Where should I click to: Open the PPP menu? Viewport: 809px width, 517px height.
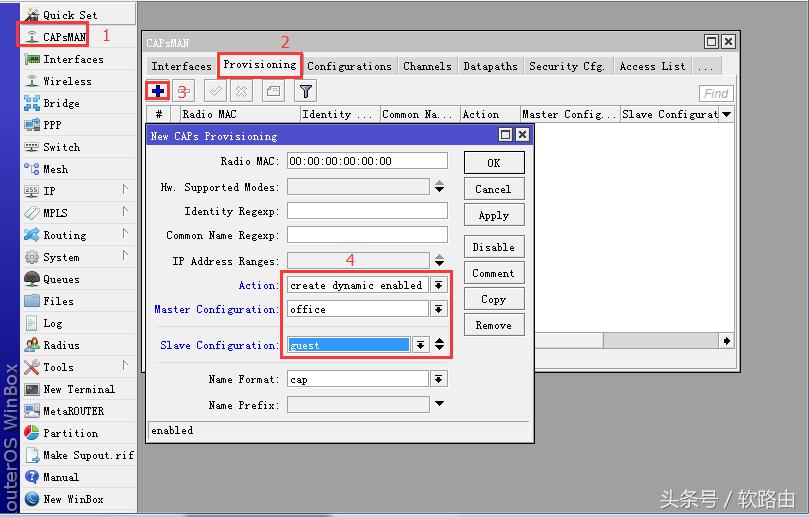point(78,125)
